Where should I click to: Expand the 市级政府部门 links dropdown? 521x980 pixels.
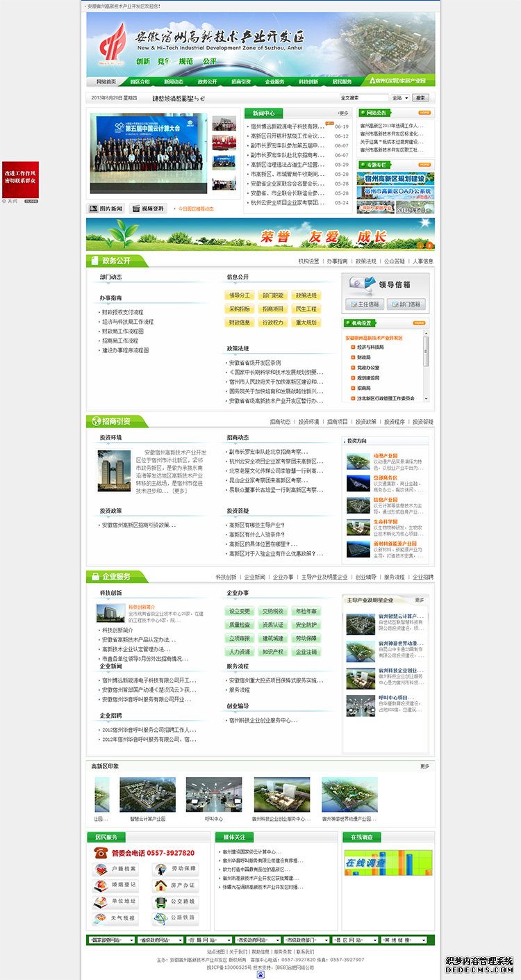click(306, 940)
